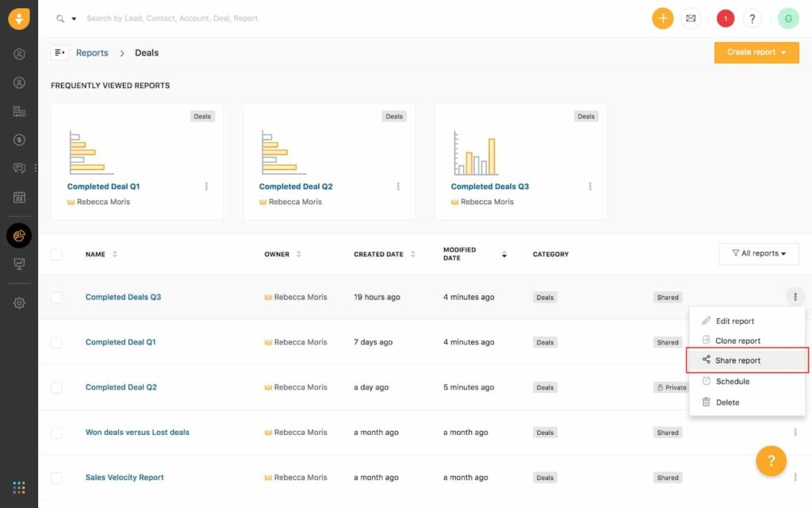This screenshot has height=508, width=812.
Task: Open the email inbox envelope icon
Action: (x=691, y=17)
